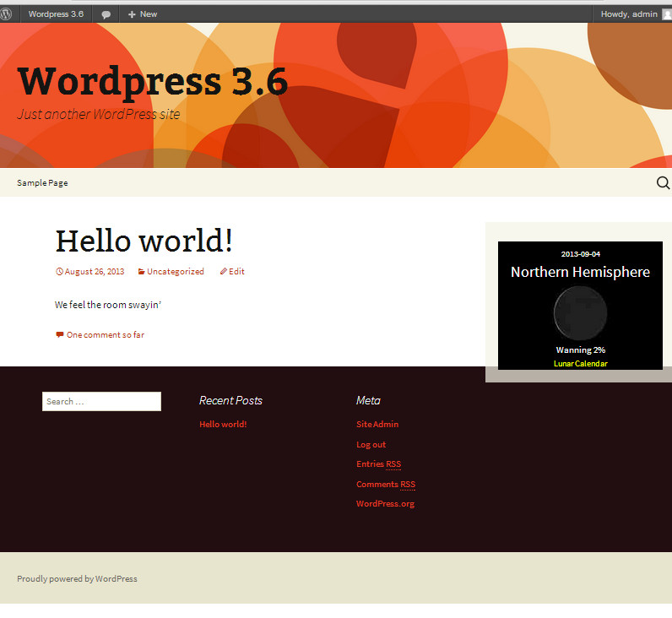Go to Site Admin from Meta

(x=377, y=425)
